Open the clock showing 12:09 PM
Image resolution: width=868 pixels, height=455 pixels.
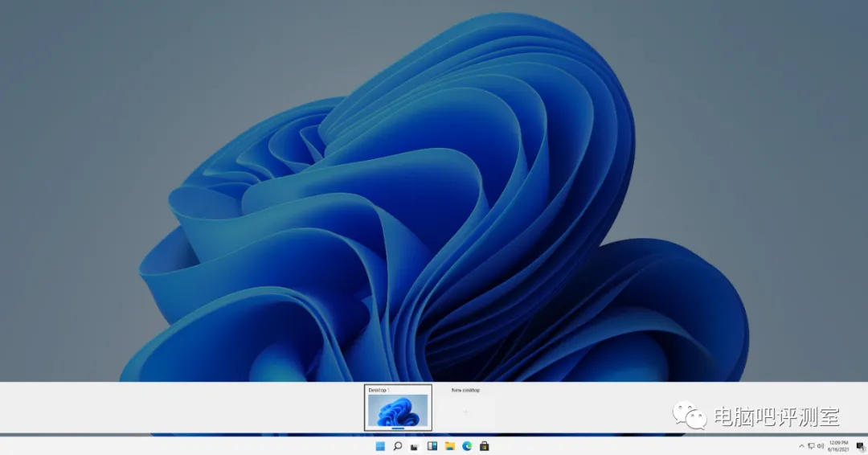pyautogui.click(x=838, y=446)
